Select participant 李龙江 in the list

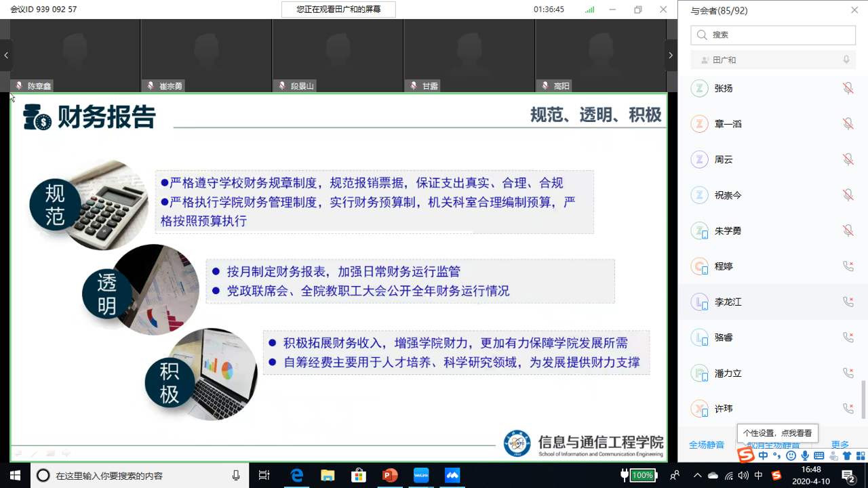(728, 302)
